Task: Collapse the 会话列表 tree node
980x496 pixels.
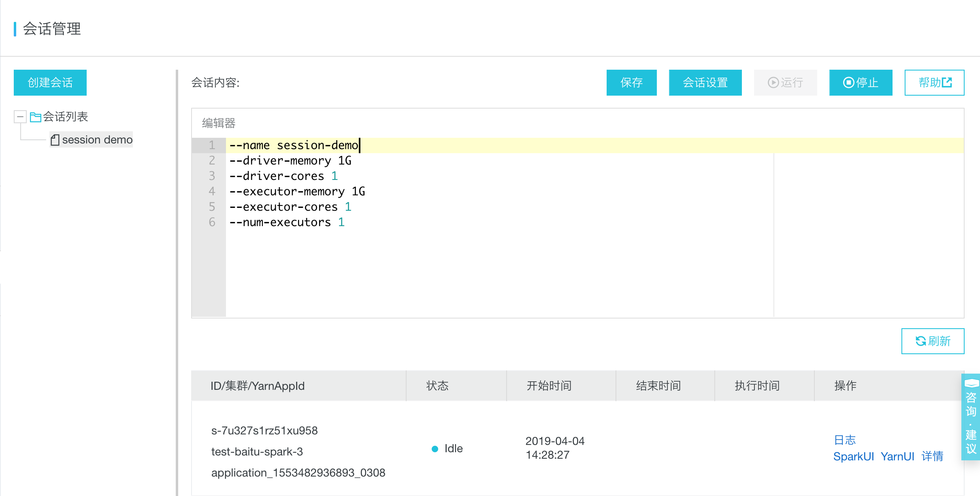Action: tap(20, 117)
